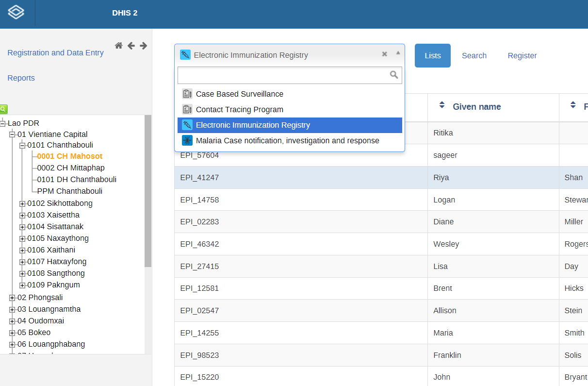Select 0102 Sikhottabong in the tree
Viewport: 588px width, 386px height.
(x=60, y=203)
